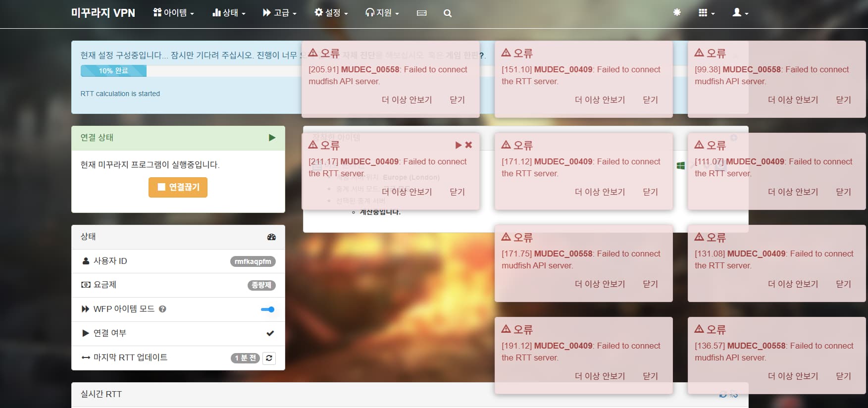Click the search magnifier icon in navbar
The height and width of the screenshot is (408, 868).
448,13
